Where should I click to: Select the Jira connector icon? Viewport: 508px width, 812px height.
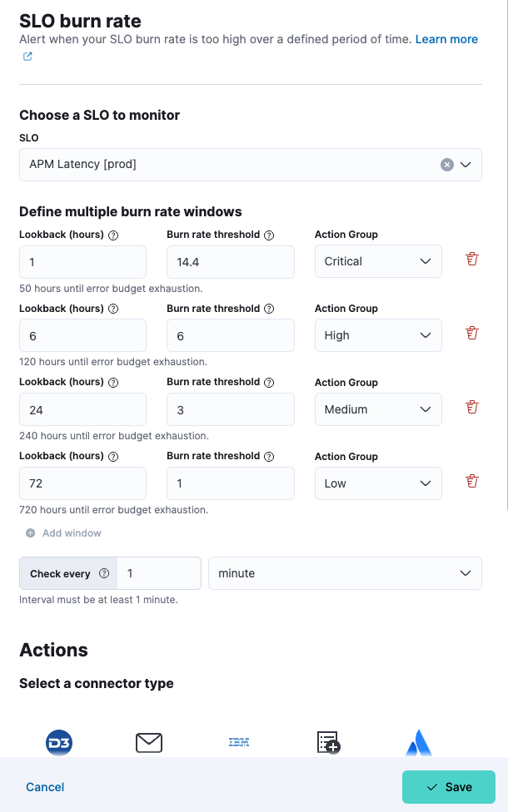[x=418, y=744]
